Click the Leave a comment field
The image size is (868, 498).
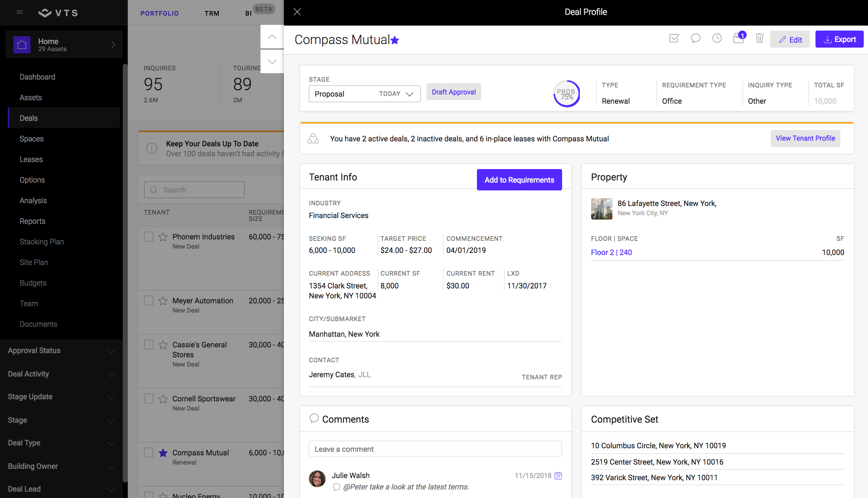pos(435,449)
